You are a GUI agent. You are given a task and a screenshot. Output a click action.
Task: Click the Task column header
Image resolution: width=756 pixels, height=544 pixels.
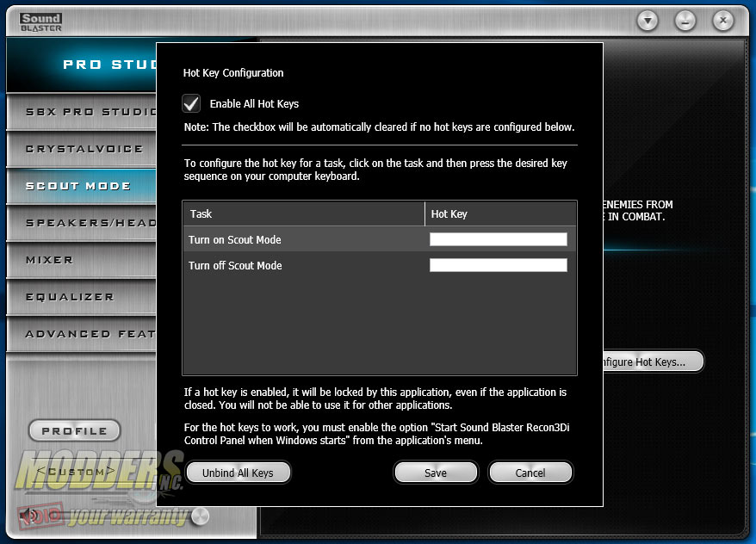click(304, 214)
